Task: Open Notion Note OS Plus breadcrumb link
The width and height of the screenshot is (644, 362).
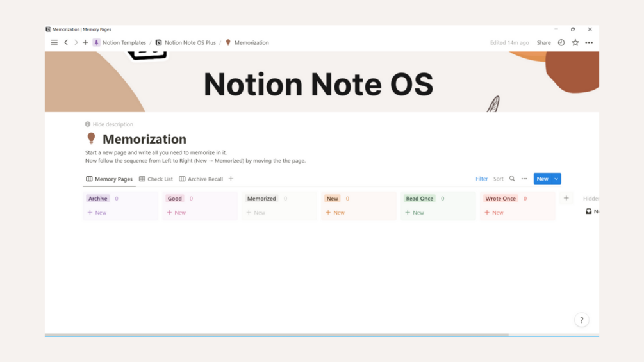Action: click(x=190, y=43)
